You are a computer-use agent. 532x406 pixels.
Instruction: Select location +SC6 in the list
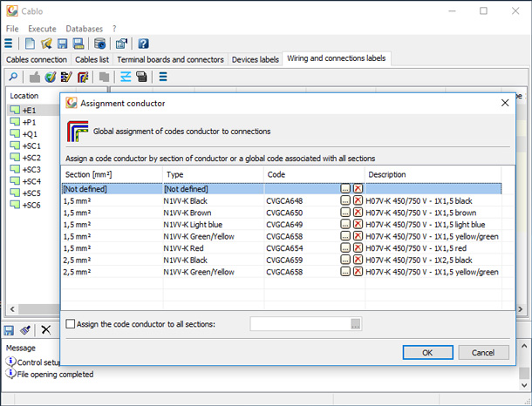[x=31, y=205]
